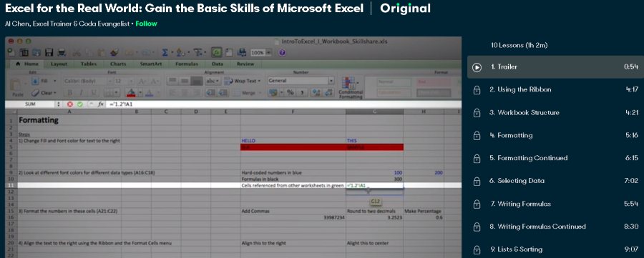Open the Conditional Formatting menu

coord(351,87)
